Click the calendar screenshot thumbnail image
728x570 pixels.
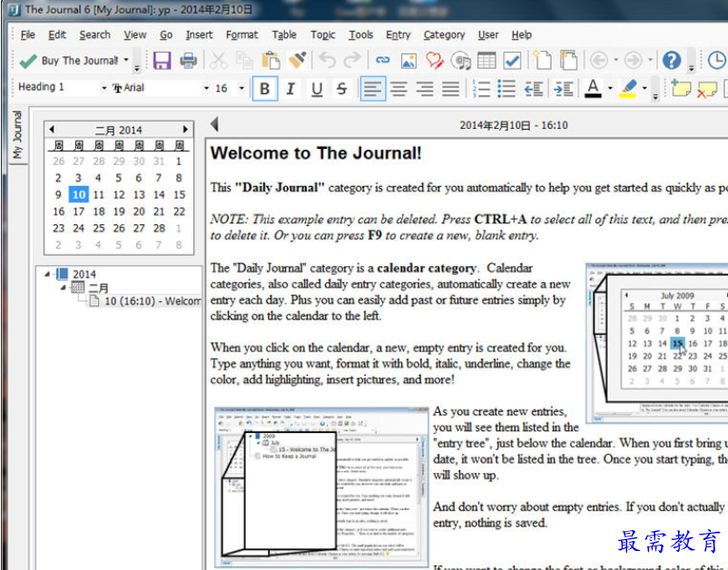(656, 342)
